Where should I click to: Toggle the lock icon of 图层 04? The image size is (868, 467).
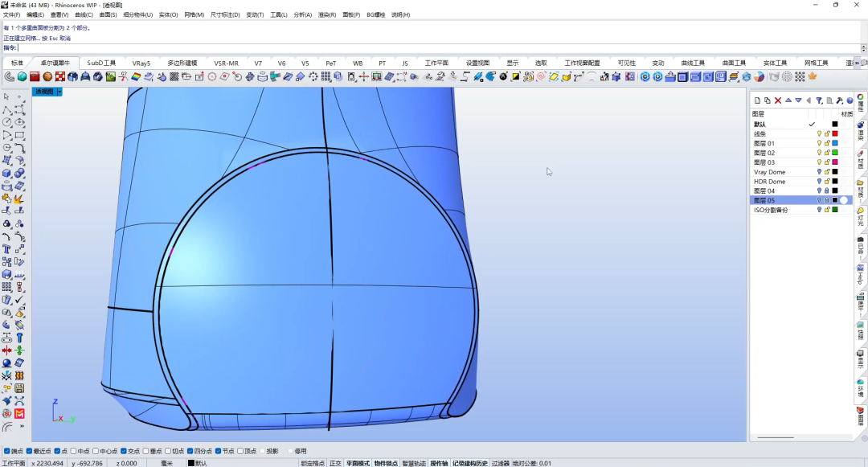827,190
